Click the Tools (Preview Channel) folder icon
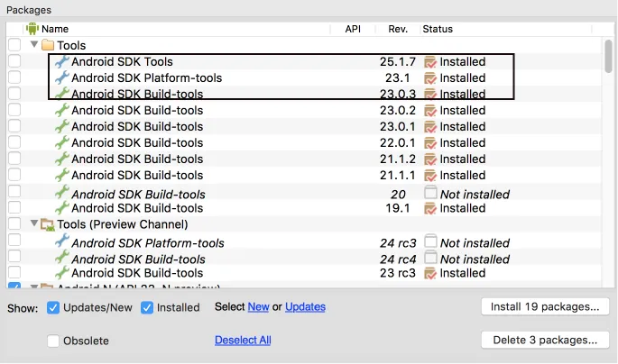 (x=47, y=224)
